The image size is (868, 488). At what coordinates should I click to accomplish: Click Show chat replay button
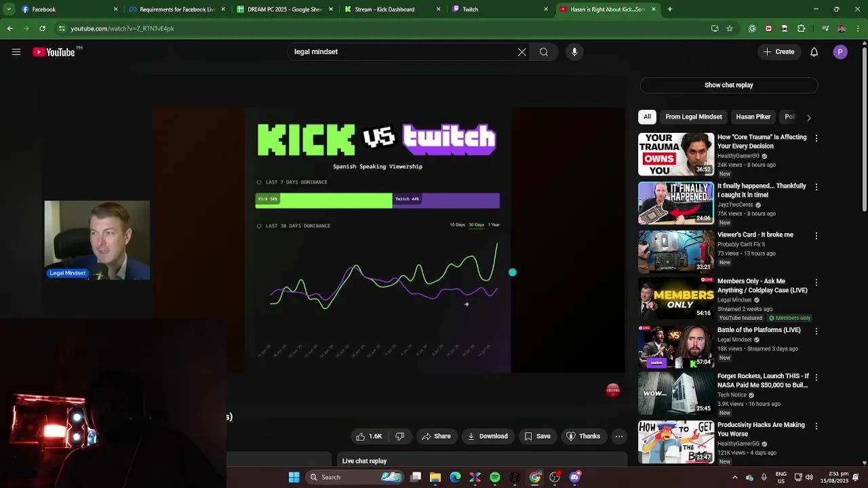click(729, 85)
